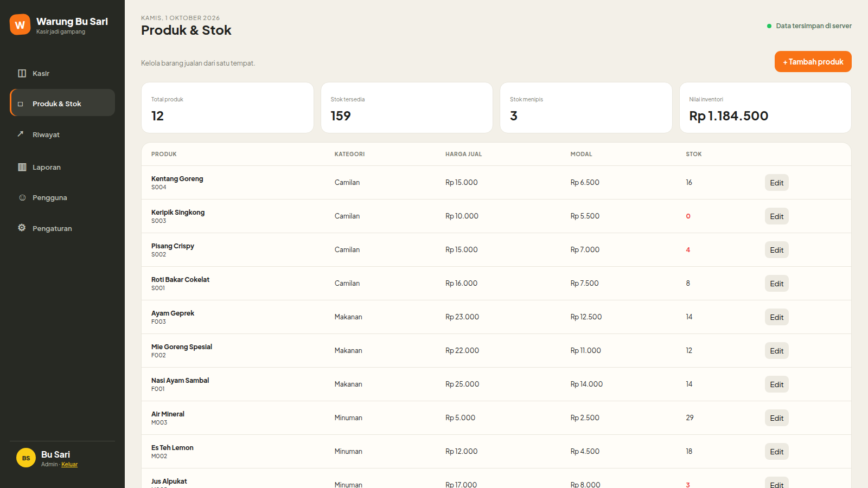Edit the Kentang Goreng product
Viewport: 868px width, 488px height.
(x=777, y=183)
